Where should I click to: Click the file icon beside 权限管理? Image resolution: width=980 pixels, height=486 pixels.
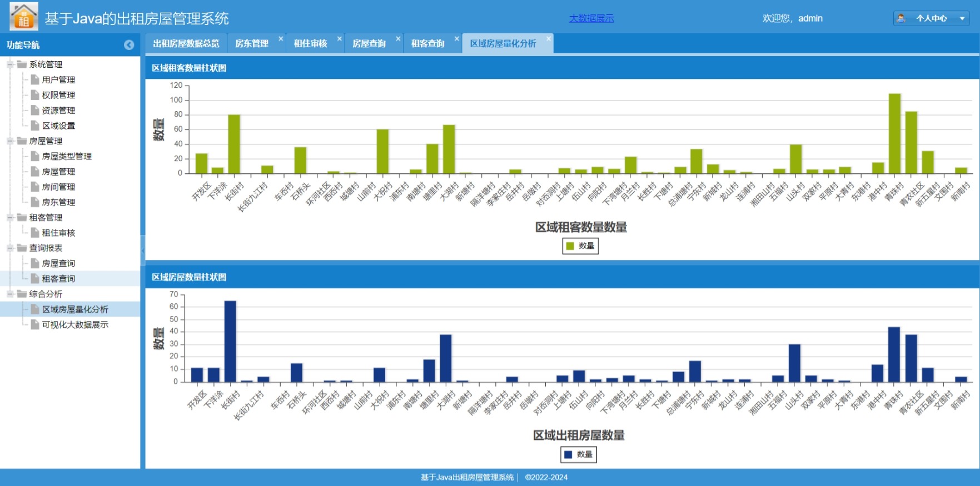click(x=35, y=95)
